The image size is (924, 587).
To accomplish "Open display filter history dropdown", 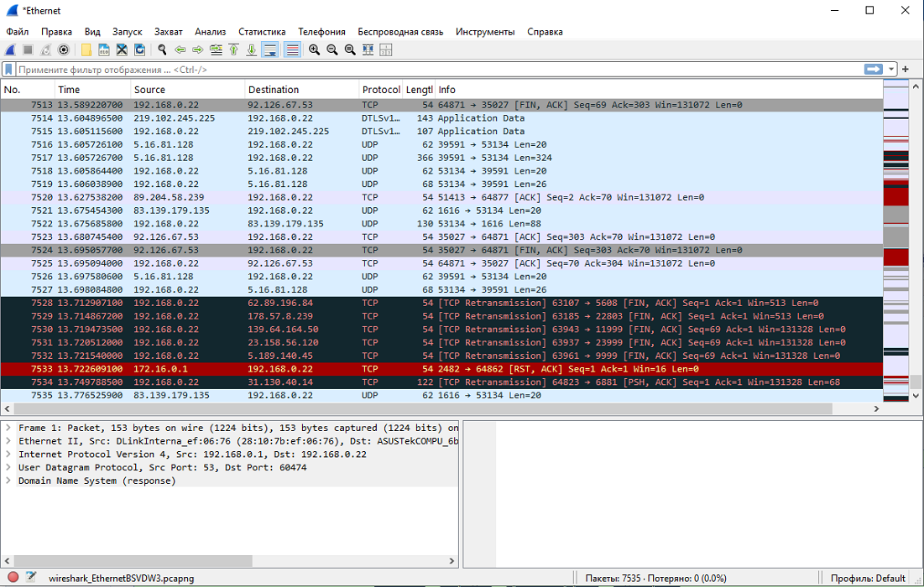I will coord(891,70).
